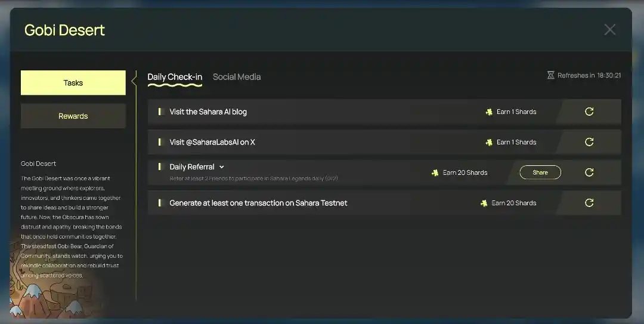Open Visit the Sahara AI blog task
Viewport: 644px width, 324px height.
point(208,112)
